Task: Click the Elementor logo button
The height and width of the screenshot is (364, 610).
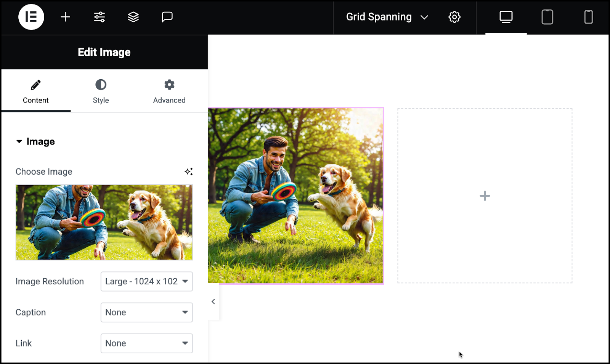Action: click(x=31, y=17)
